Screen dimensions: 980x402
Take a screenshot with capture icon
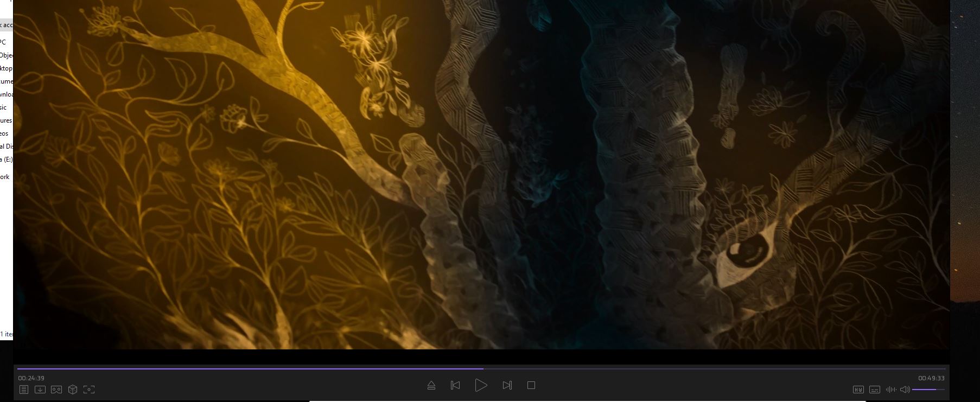point(89,390)
